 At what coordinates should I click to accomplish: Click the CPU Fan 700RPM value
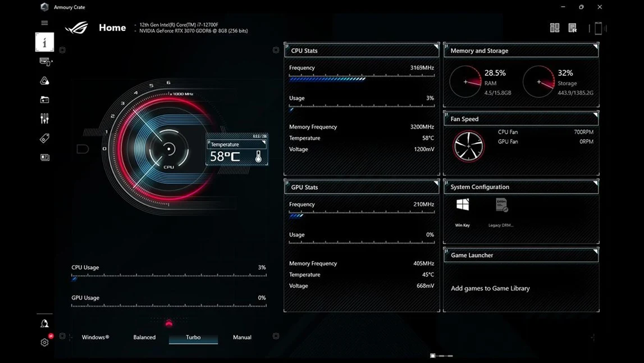[x=583, y=132]
